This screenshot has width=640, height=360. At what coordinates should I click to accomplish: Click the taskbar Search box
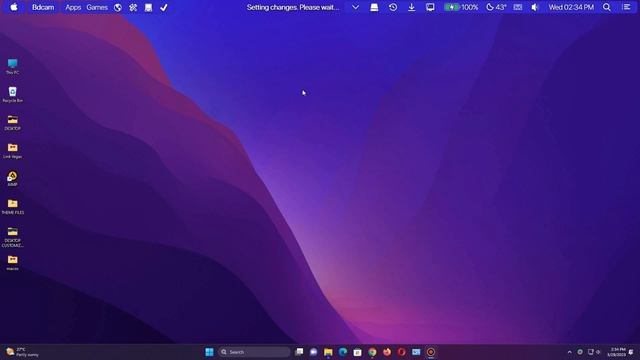point(254,352)
